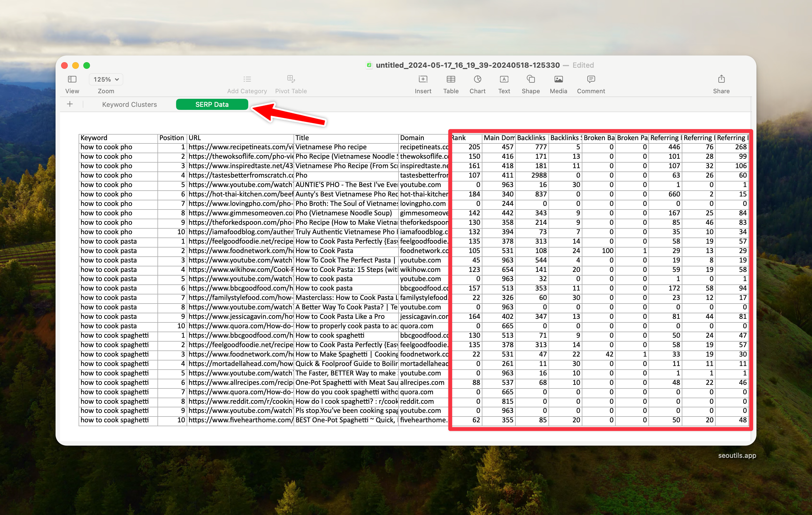Open the 125% zoom dropdown
This screenshot has width=812, height=515.
(x=106, y=79)
